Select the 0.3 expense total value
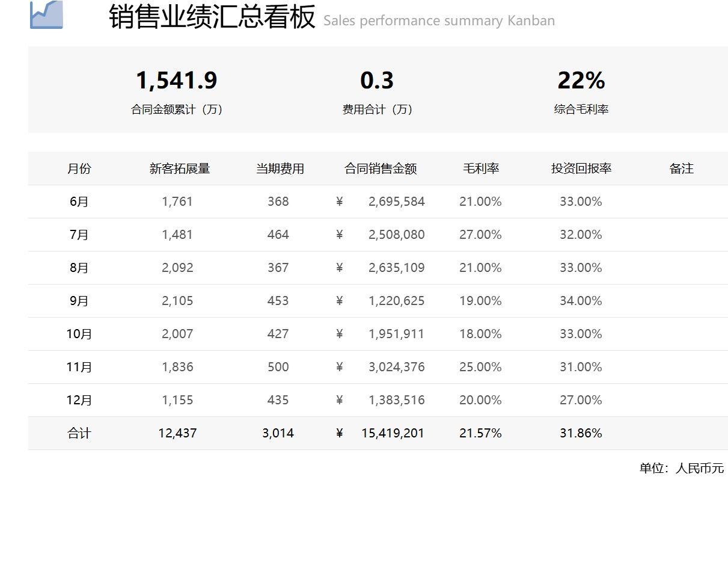Screen dimensions: 728x583 (x=377, y=81)
